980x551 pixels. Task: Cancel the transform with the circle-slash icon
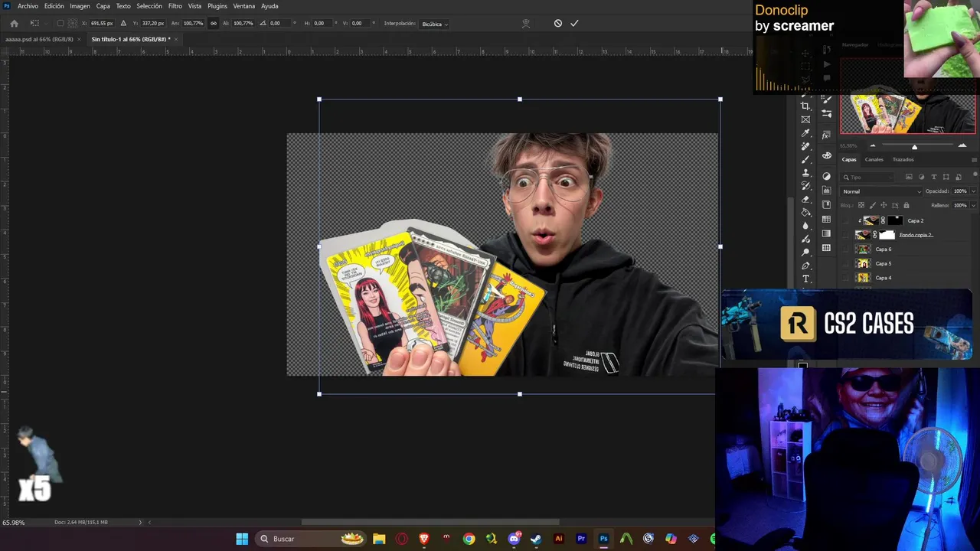coord(558,24)
